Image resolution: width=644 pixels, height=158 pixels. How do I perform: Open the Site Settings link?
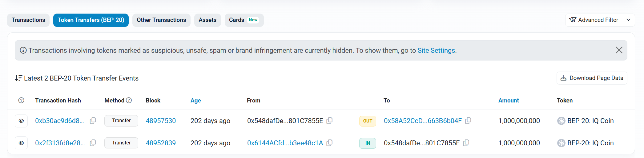tap(436, 50)
